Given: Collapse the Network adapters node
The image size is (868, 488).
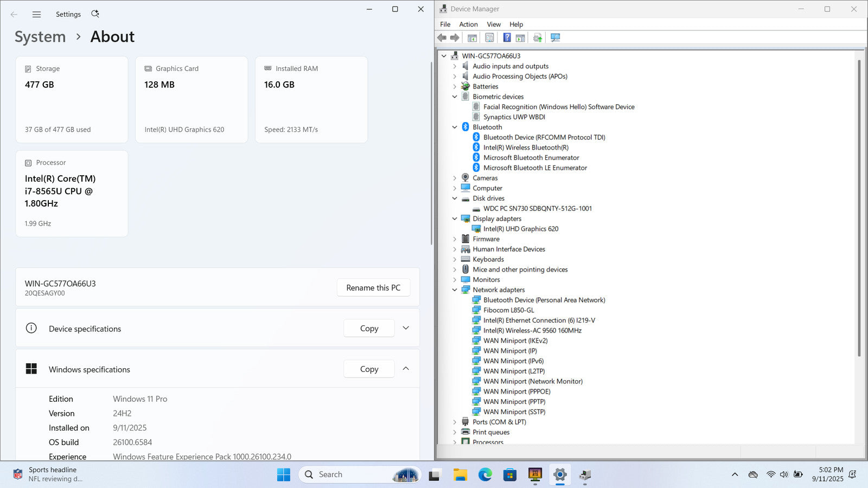Looking at the screenshot, I should click(x=455, y=290).
